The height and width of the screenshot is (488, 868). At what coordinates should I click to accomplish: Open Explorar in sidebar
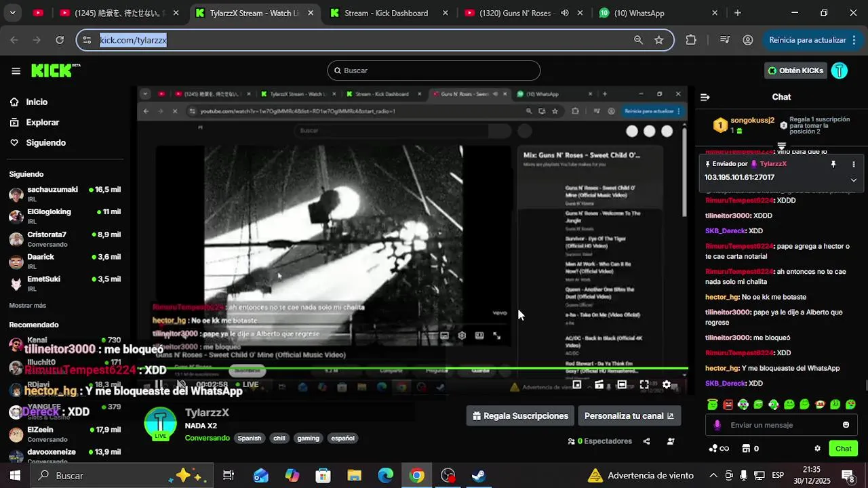tap(42, 122)
